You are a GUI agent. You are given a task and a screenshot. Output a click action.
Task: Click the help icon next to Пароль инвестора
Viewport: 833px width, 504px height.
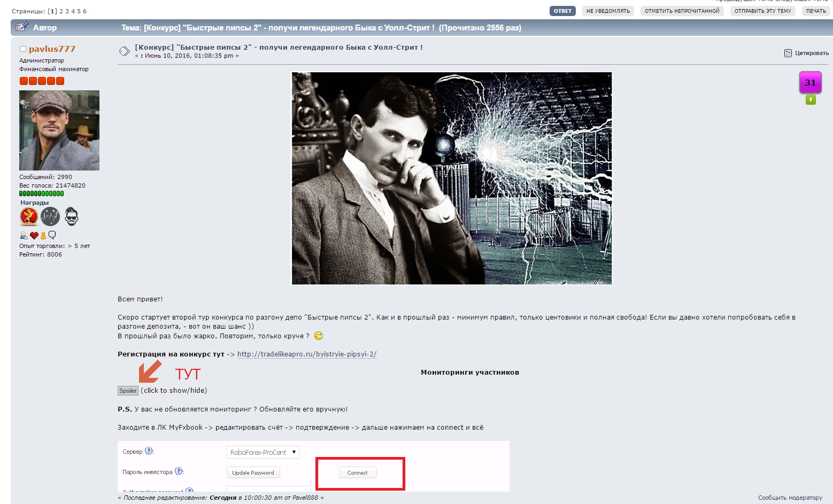179,471
